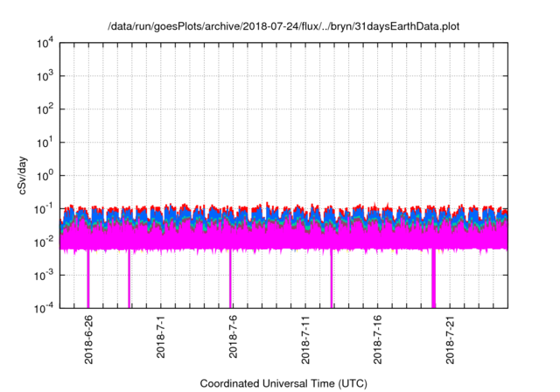Click the 10^2 y-axis tick label
The width and height of the screenshot is (560, 392).
45,109
